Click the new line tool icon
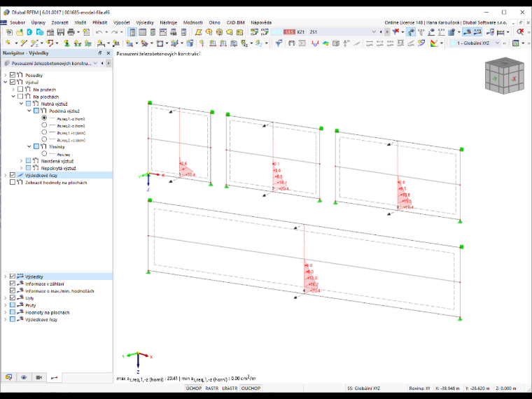 pyautogui.click(x=23, y=43)
